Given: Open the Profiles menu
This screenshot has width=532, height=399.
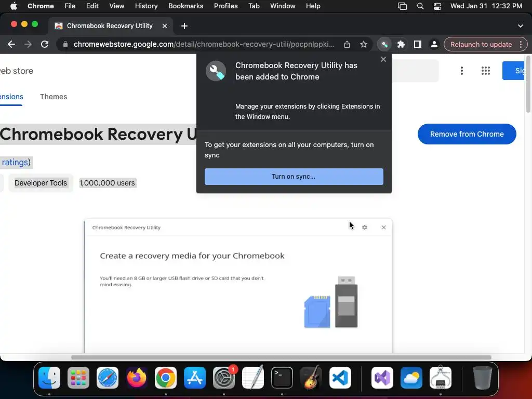Looking at the screenshot, I should pos(225,6).
